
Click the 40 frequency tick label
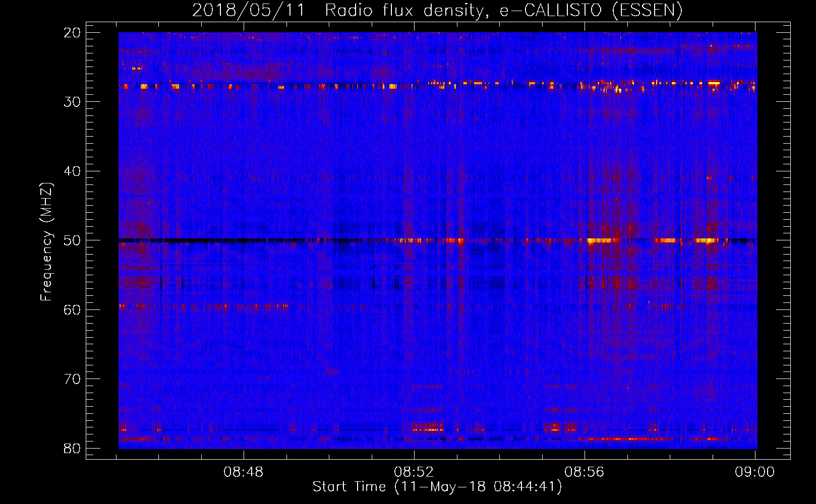[x=73, y=171]
